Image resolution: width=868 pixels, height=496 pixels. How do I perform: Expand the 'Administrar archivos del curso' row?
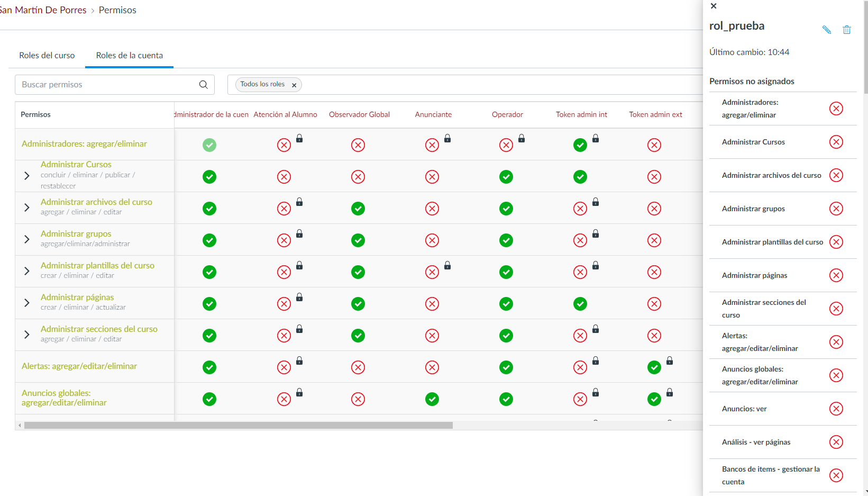tap(27, 208)
